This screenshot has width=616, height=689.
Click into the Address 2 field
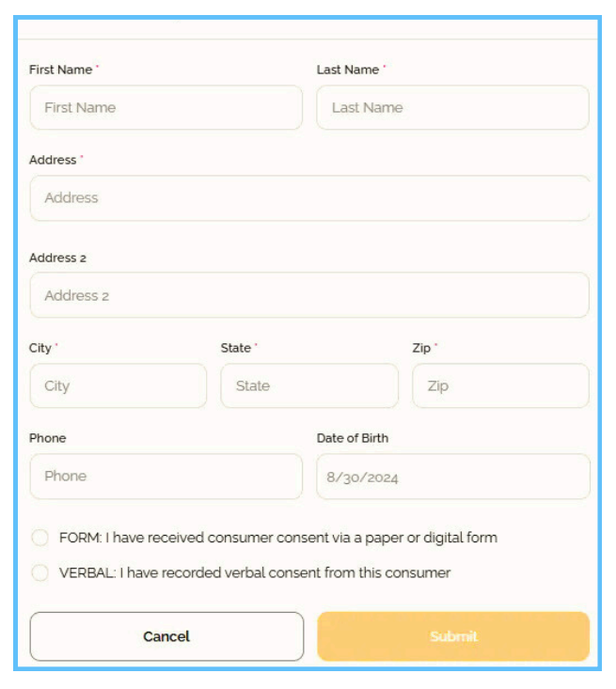309,295
